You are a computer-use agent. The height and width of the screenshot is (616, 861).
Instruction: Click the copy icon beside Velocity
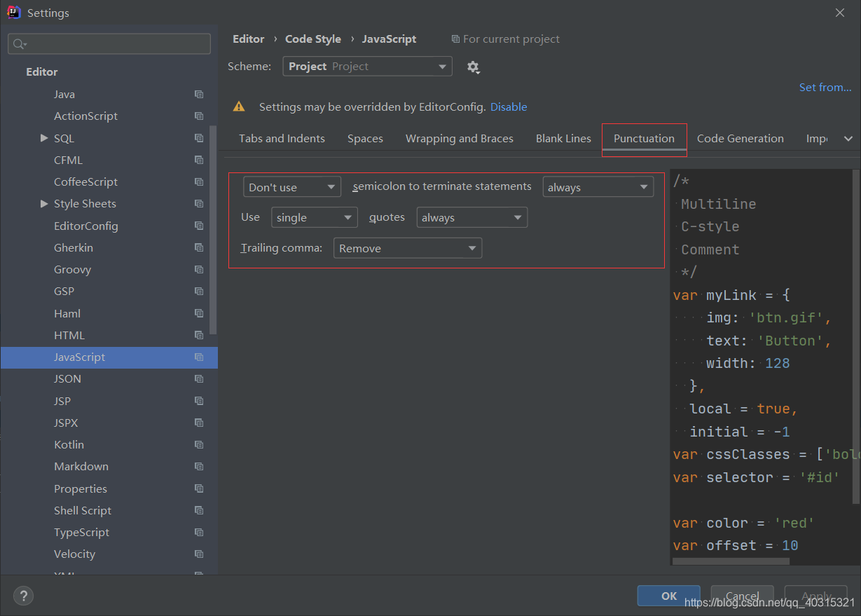click(199, 554)
